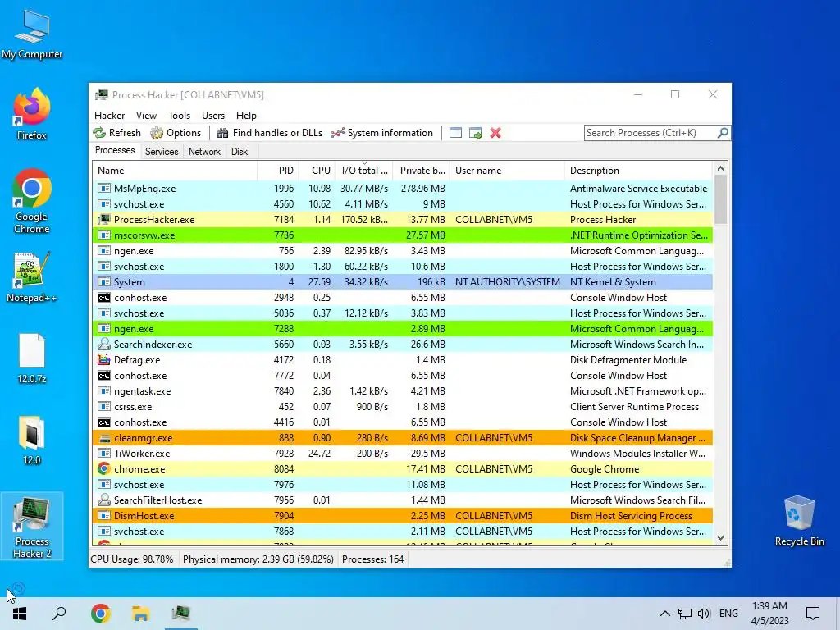
Task: Sort by the PID column header
Action: [x=278, y=171]
